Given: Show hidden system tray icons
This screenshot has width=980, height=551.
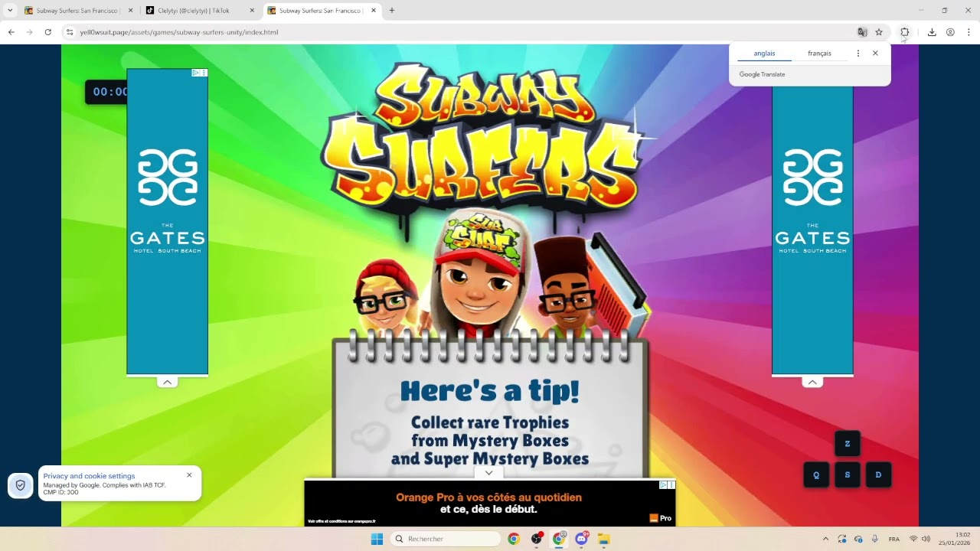Looking at the screenshot, I should [x=825, y=539].
